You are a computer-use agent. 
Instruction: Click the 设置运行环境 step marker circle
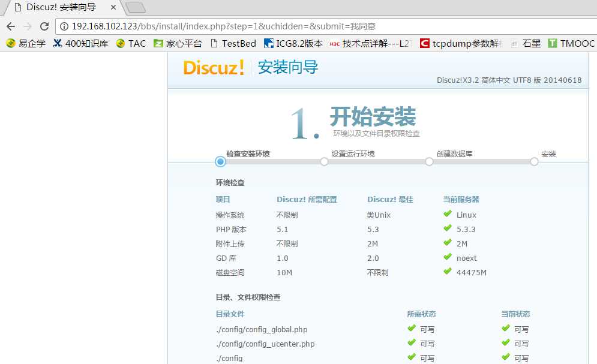[324, 162]
